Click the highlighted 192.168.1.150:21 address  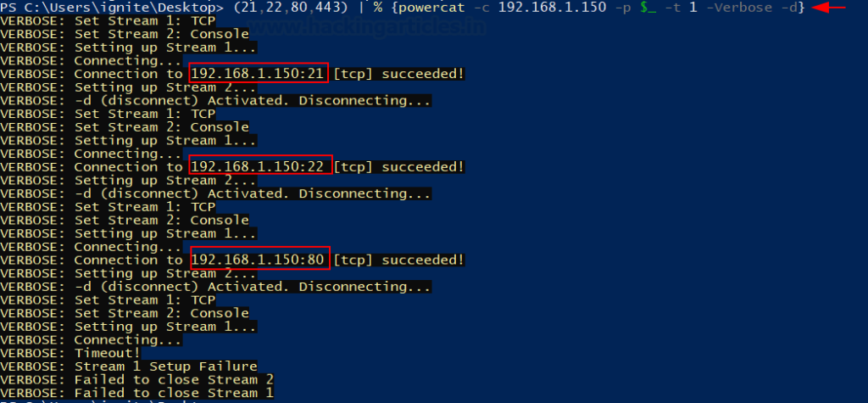(x=259, y=74)
